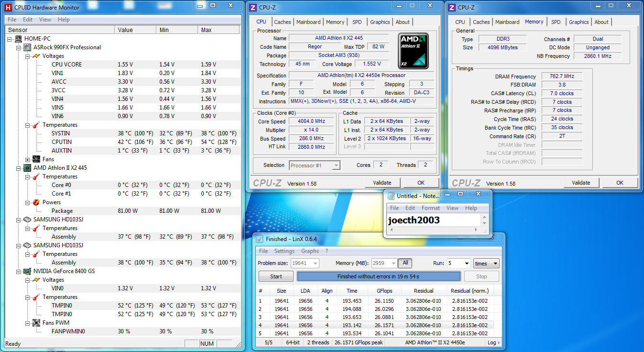Viewport: 644px width, 352px height.
Task: Click the Fans PWM icon under NVIDIA
Action: [36, 323]
